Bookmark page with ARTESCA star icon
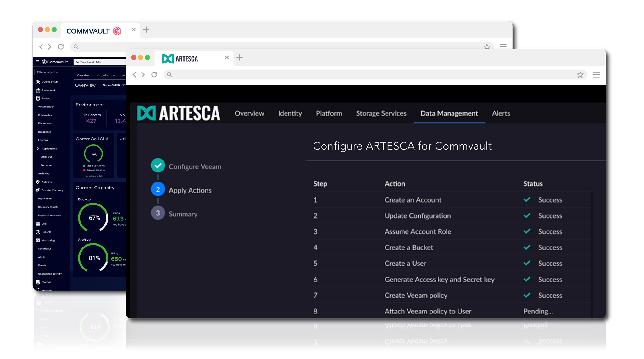The image size is (644, 359). [580, 75]
